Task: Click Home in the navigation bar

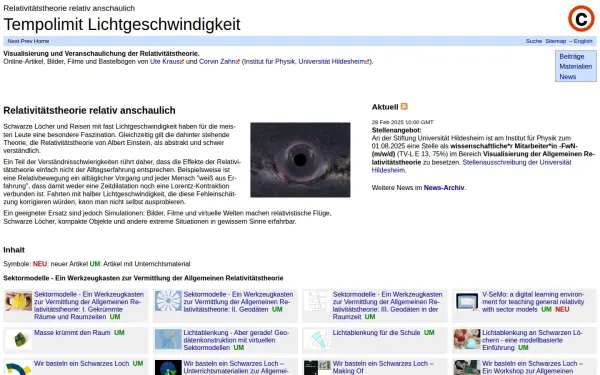Action: coord(41,41)
